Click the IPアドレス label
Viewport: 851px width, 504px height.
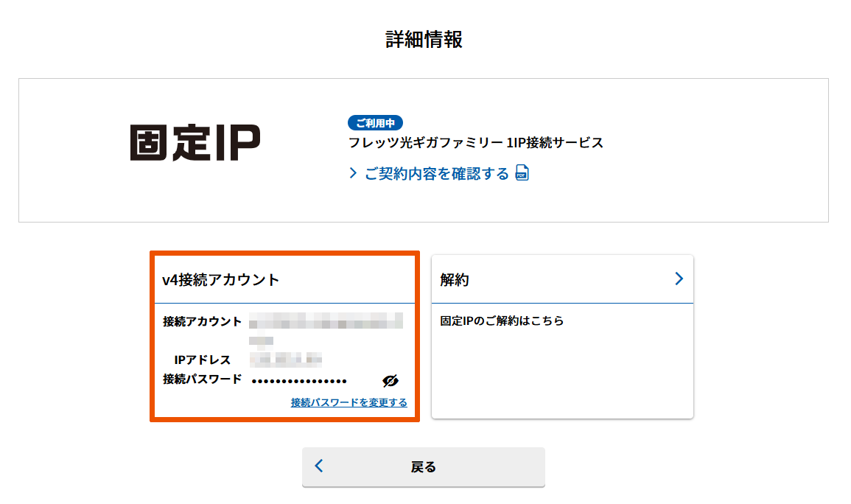(x=203, y=360)
